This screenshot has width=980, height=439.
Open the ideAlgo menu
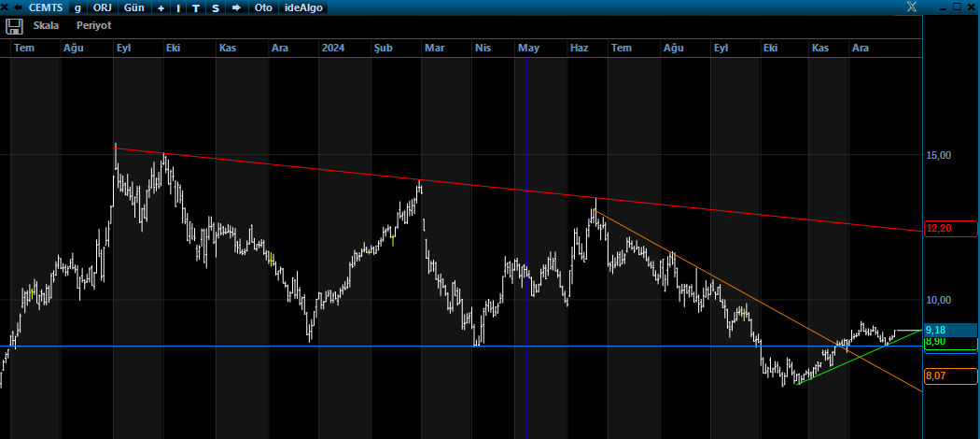pos(303,7)
